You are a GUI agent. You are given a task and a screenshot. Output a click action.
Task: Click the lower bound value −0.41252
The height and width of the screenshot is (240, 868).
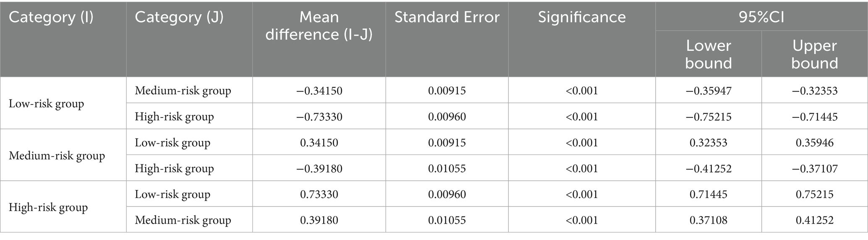[708, 169]
